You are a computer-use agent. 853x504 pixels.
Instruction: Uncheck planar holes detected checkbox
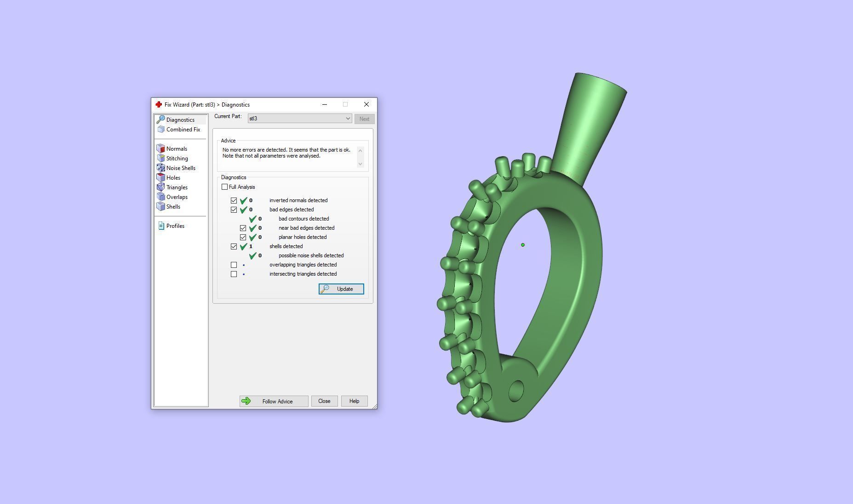coord(243,238)
